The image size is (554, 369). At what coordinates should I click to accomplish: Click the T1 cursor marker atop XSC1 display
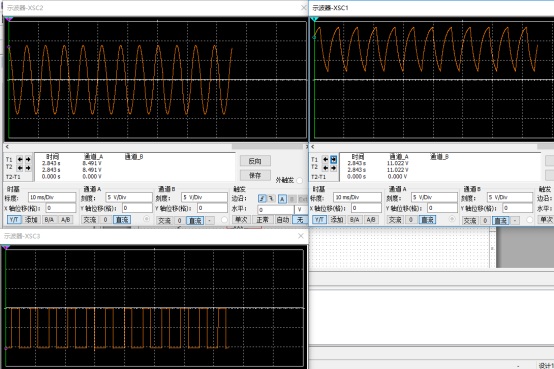click(x=314, y=19)
